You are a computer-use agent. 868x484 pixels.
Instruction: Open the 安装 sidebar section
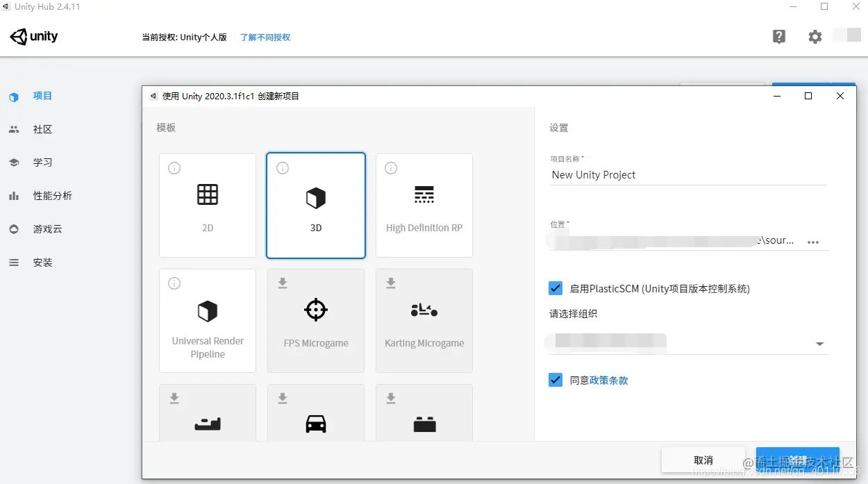click(x=42, y=262)
